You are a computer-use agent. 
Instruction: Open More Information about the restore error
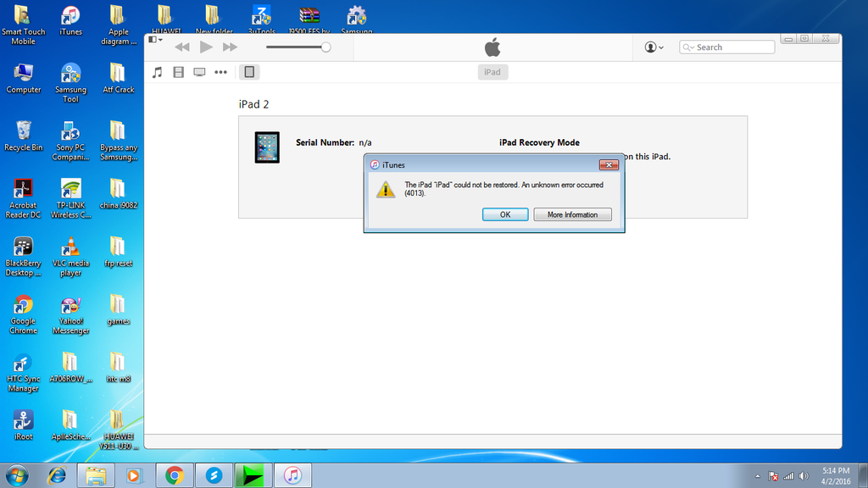click(572, 214)
